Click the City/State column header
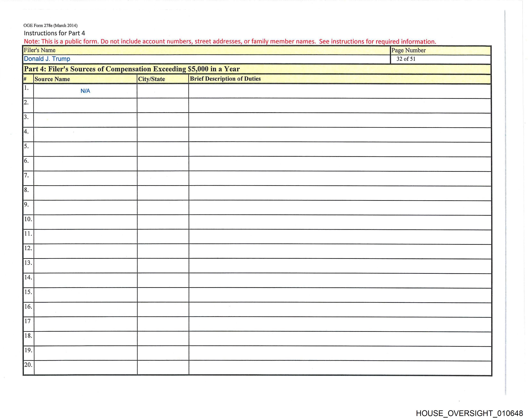This screenshot has height=420, width=529. pyautogui.click(x=151, y=79)
